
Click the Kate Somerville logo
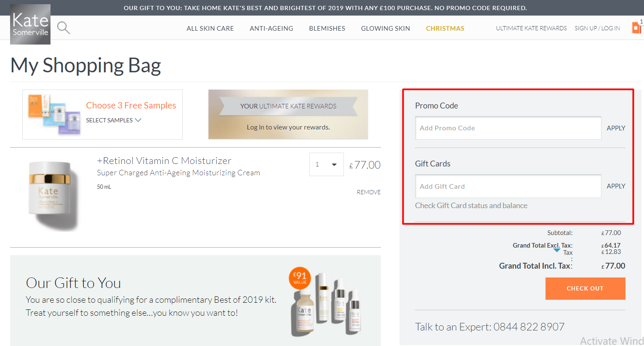[30, 24]
